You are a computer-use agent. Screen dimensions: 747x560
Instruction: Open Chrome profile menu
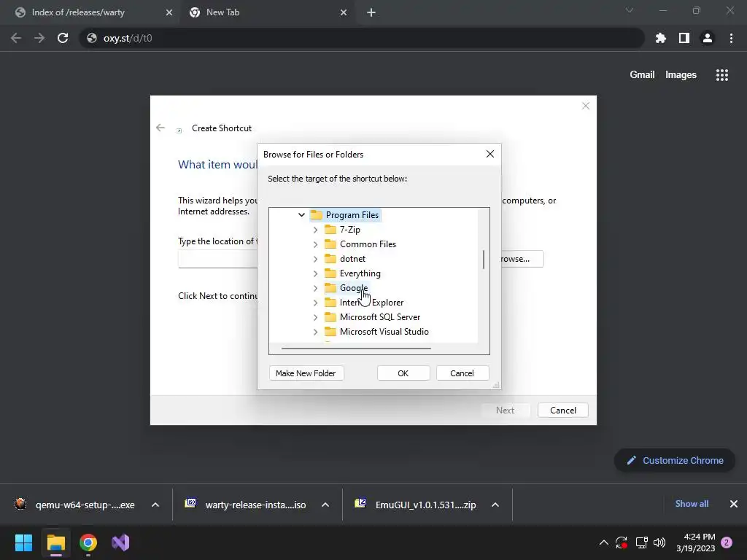pos(708,38)
